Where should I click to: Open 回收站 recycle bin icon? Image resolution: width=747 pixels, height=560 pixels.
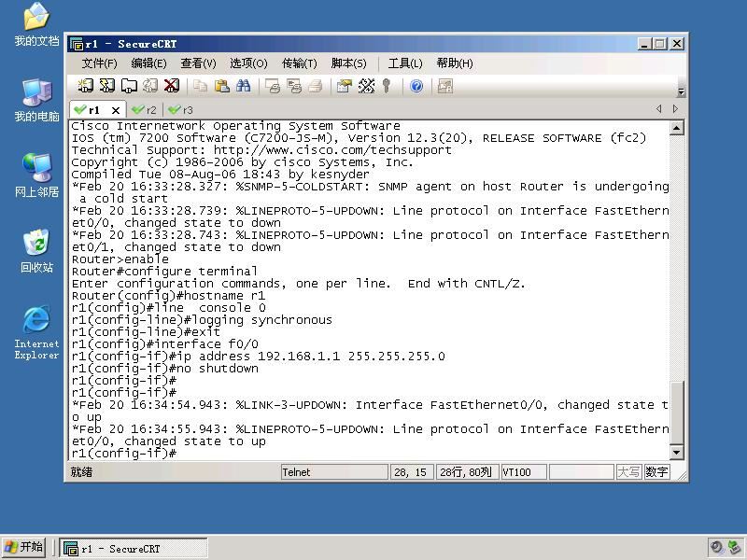point(36,251)
